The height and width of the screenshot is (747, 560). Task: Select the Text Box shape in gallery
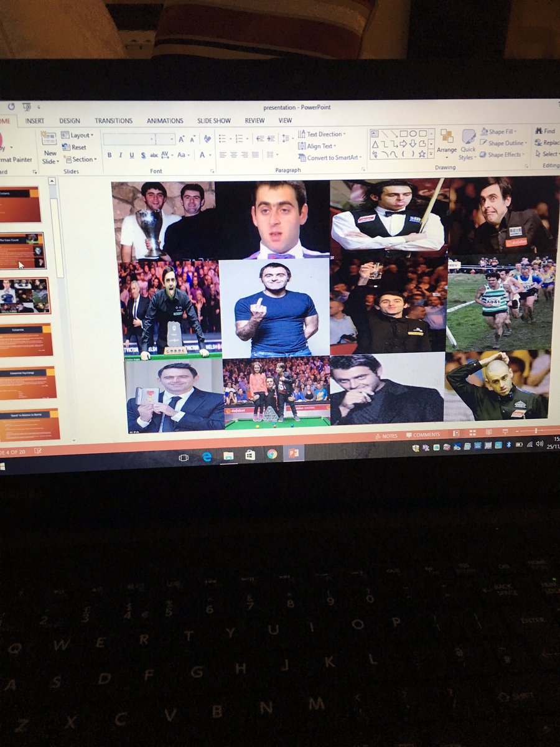pyautogui.click(x=375, y=133)
